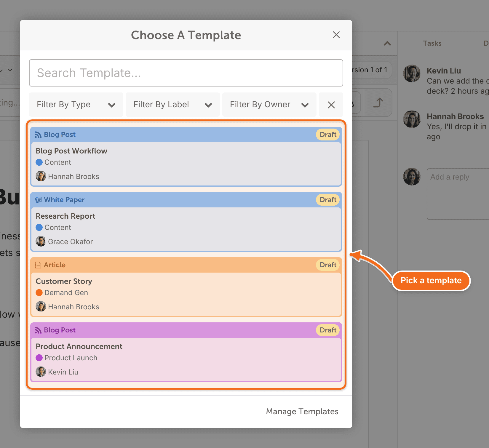Open the Manage Templates link

point(302,412)
